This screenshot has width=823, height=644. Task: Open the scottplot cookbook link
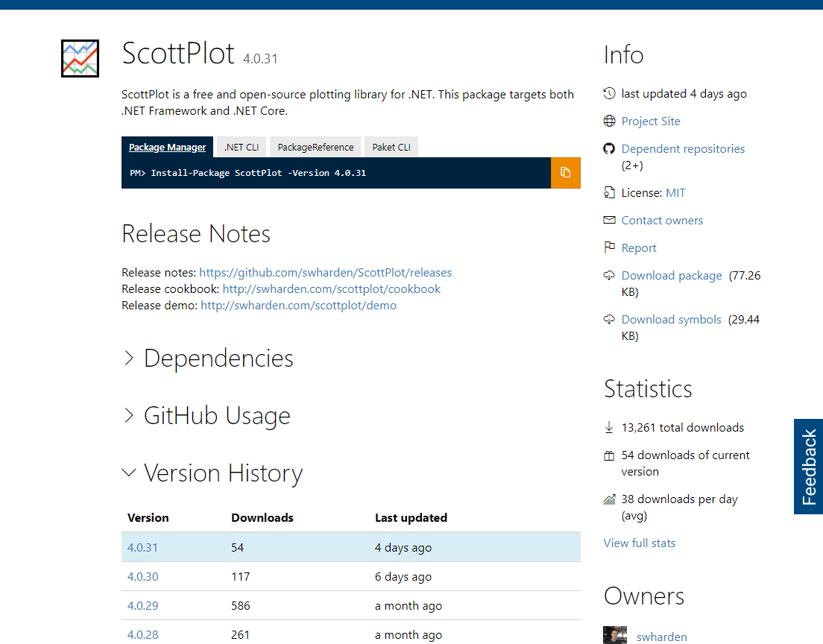[331, 288]
